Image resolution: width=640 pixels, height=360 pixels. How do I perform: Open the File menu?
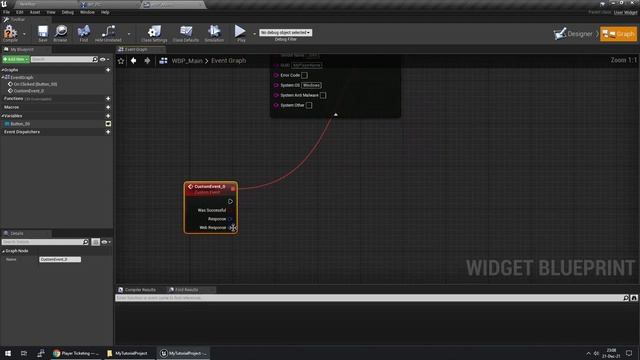coord(7,12)
